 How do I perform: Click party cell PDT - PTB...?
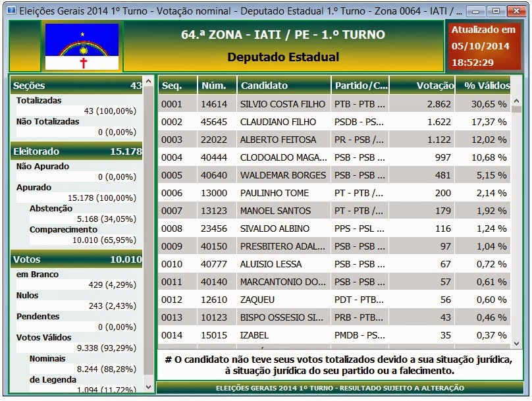tap(359, 300)
